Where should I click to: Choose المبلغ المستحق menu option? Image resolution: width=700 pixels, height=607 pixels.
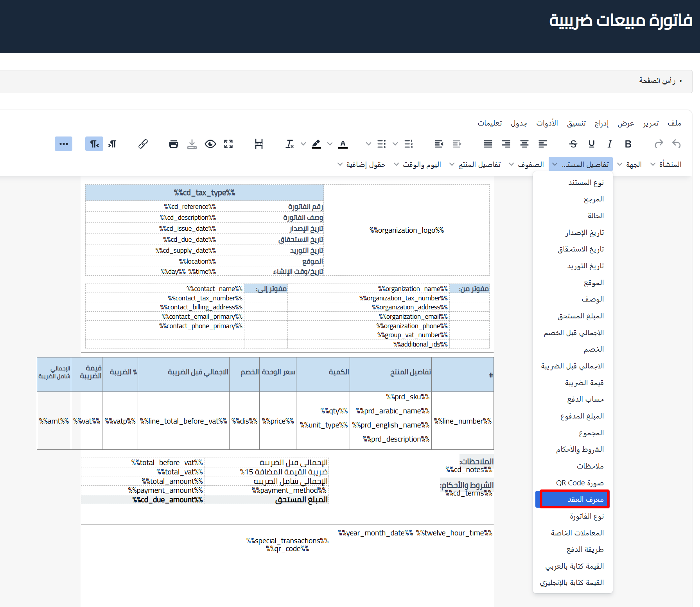(x=573, y=316)
